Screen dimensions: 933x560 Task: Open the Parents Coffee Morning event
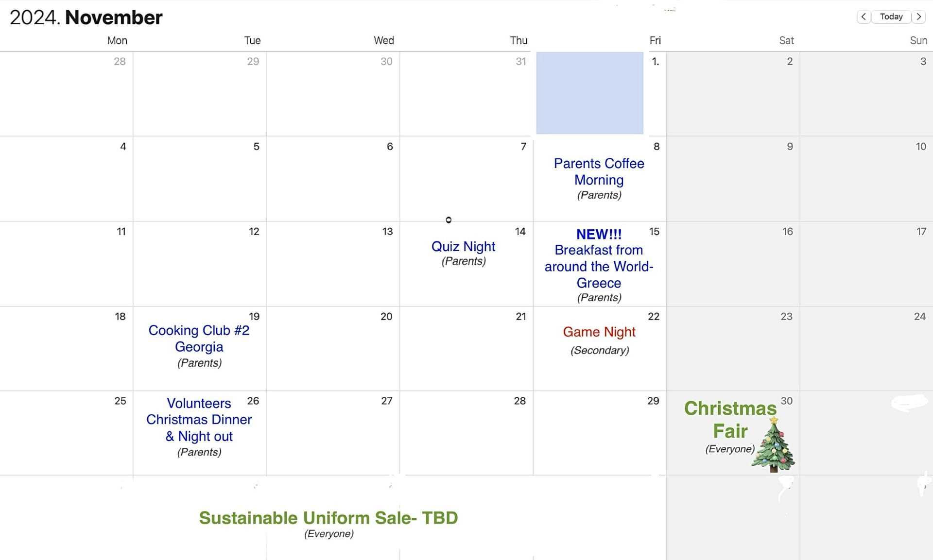coord(599,172)
